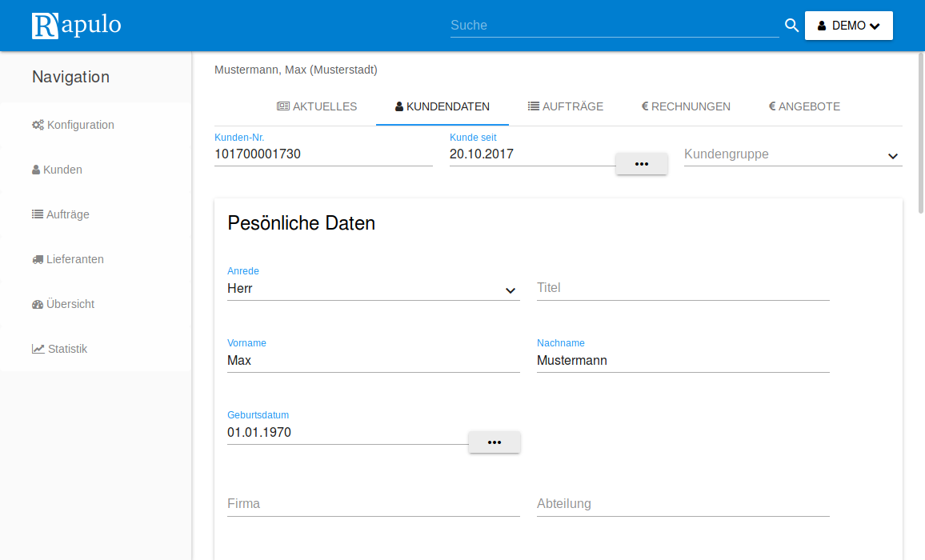
Task: Open the Kunde seit date picker button
Action: 641,163
